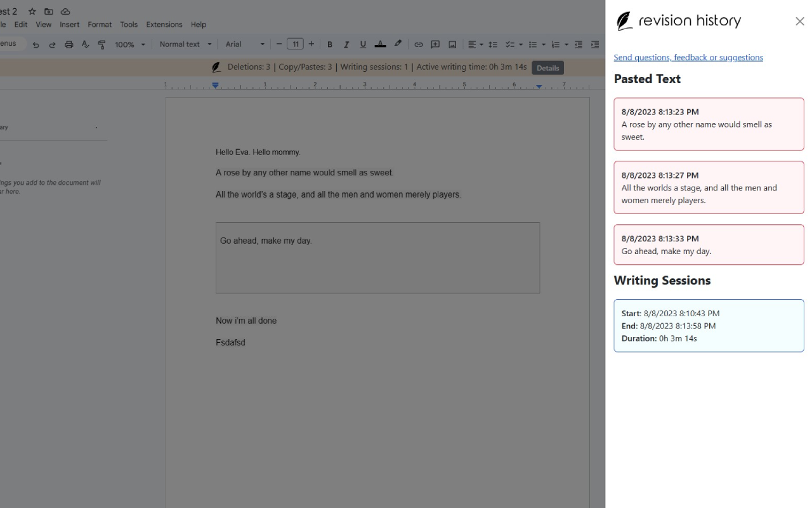Close the revision history panel
Screen dimensions: 812x508
tap(799, 22)
